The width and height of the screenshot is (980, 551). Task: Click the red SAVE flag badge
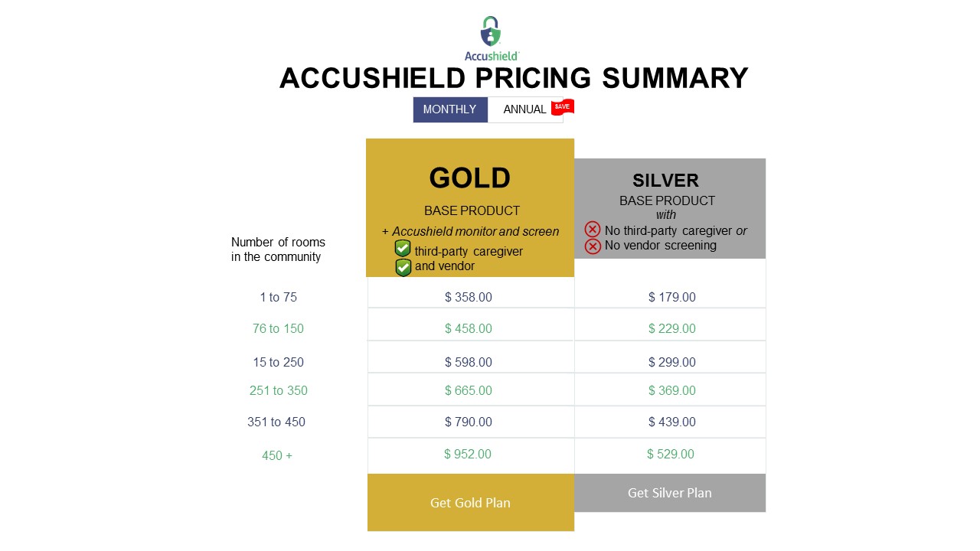point(562,107)
